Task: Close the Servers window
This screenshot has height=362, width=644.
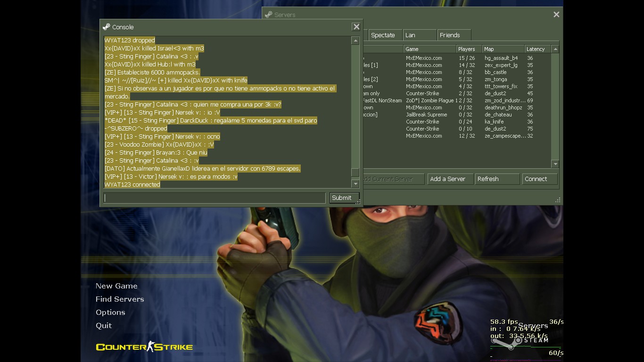Action: coord(556,15)
